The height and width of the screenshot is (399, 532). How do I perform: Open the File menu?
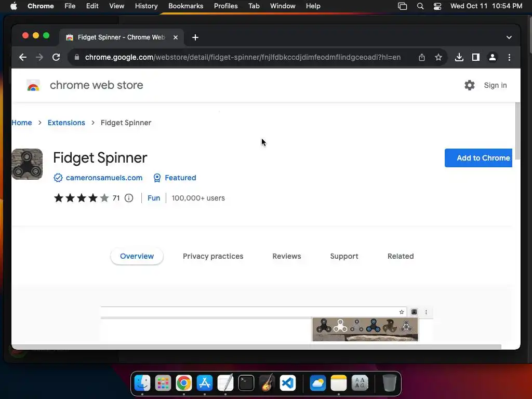(x=70, y=6)
